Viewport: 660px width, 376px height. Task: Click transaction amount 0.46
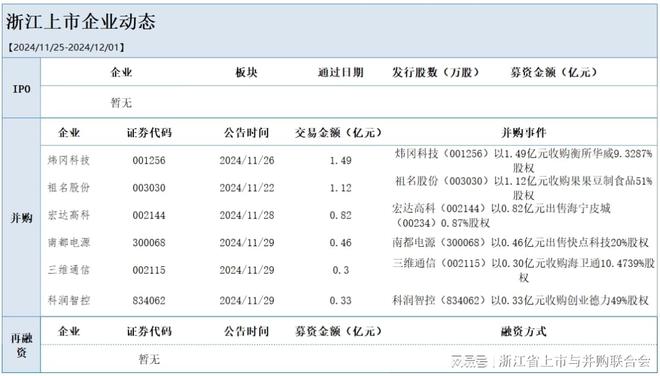341,243
